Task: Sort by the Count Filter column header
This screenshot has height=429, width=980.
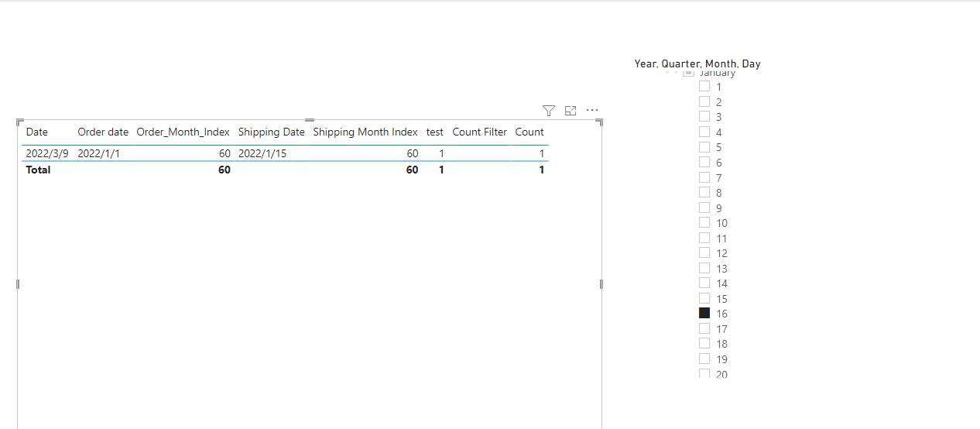Action: point(480,132)
